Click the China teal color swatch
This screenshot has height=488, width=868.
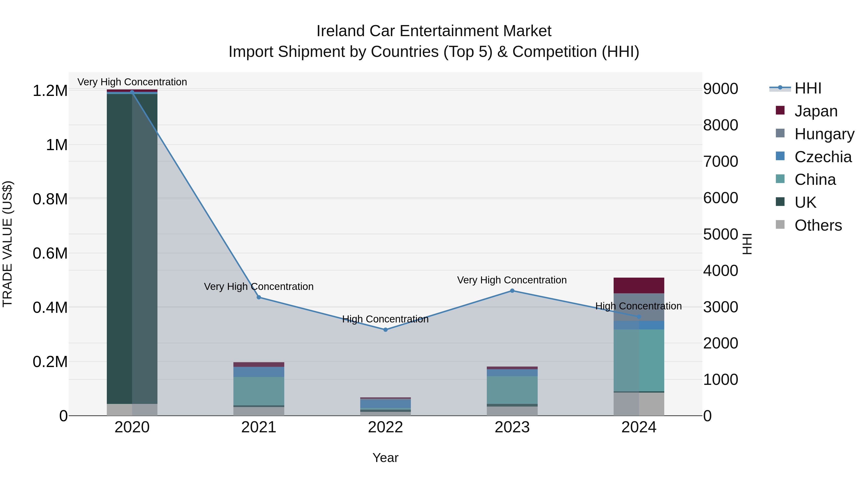click(780, 179)
